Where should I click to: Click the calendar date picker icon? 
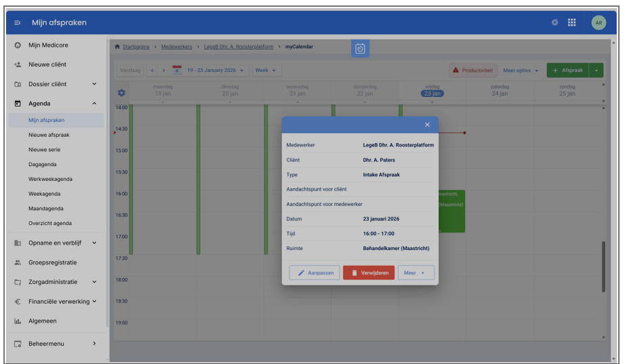pos(177,70)
